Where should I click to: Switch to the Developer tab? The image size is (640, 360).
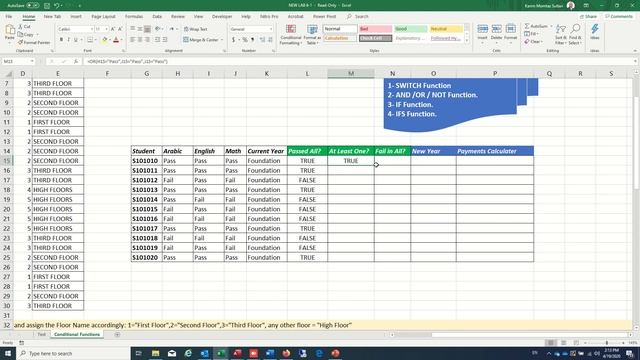(222, 16)
